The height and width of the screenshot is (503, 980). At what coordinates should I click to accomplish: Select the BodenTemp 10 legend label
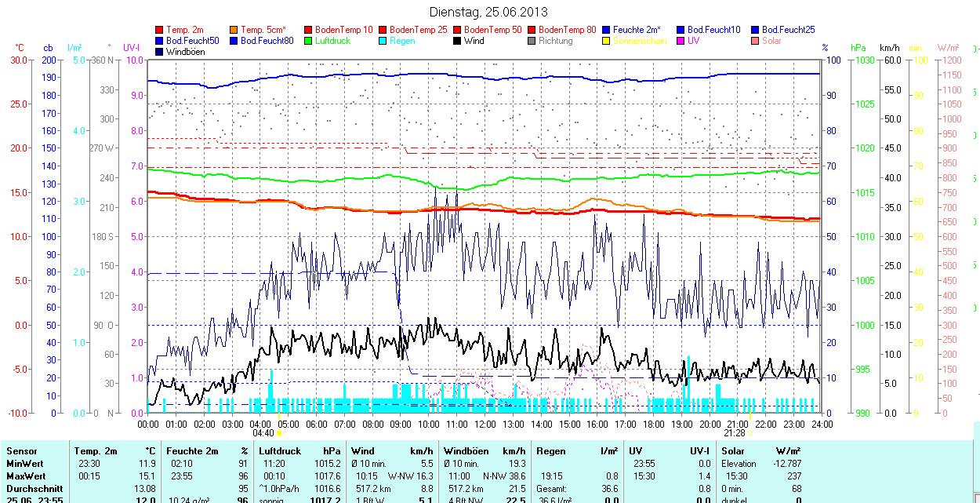[x=343, y=30]
